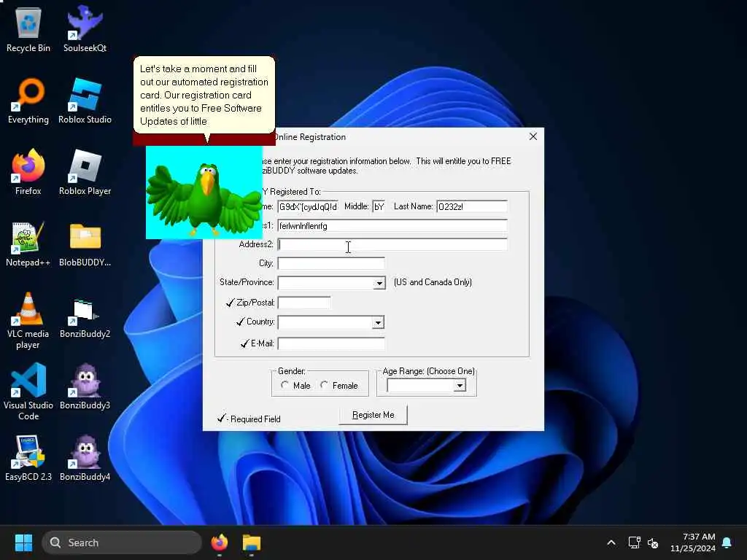Click the muted volume tray icon
Screen dimensions: 747x560
[x=653, y=542]
